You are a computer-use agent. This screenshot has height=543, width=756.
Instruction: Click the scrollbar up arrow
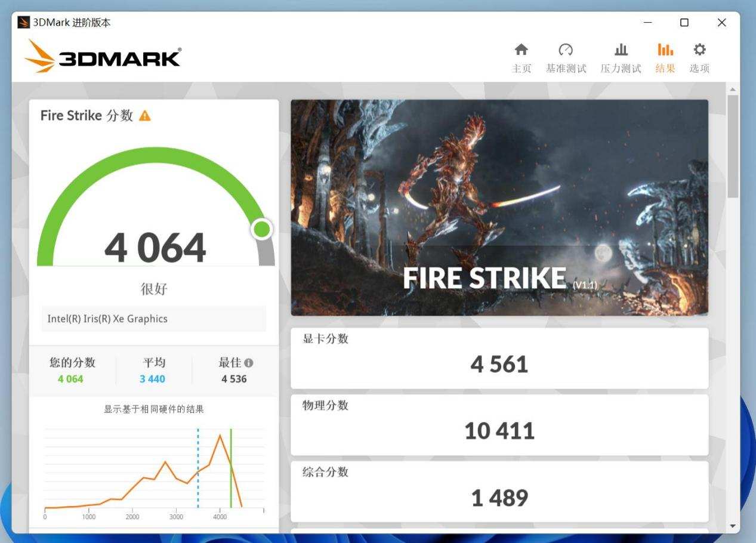tap(733, 90)
